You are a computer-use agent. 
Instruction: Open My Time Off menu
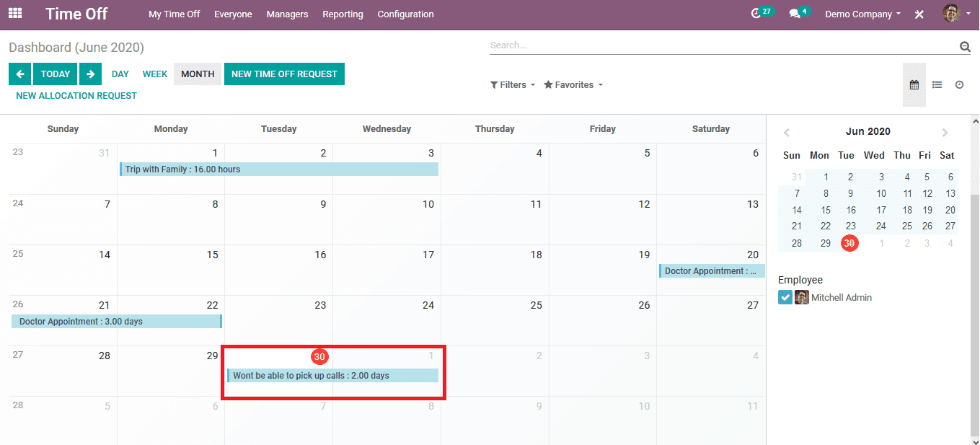175,14
